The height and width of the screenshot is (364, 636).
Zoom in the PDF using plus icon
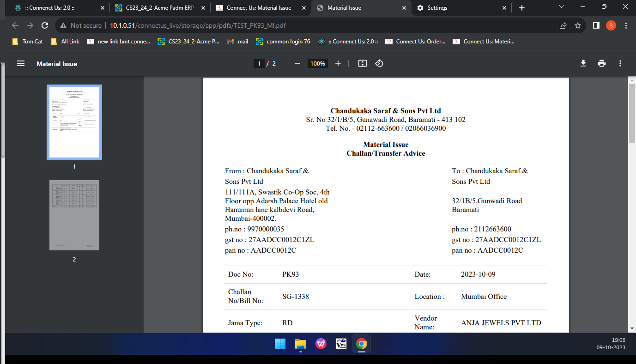[338, 63]
